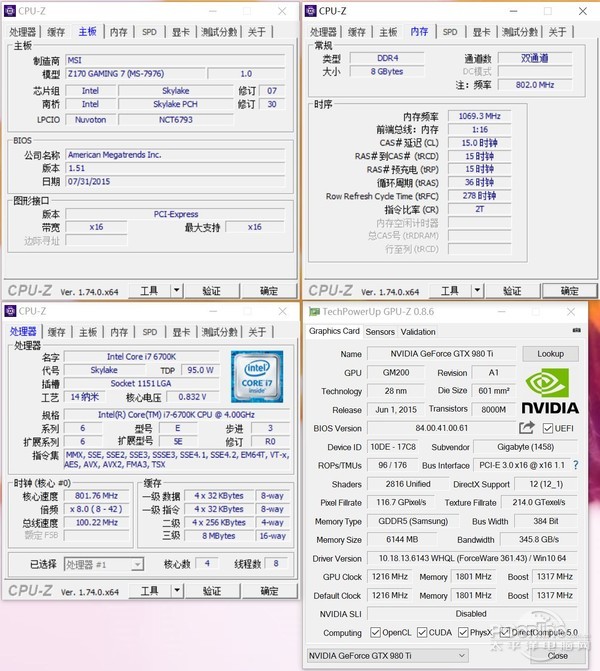The image size is (600, 671).
Task: Click the Memory Size value 6144 MB
Action: point(402,539)
